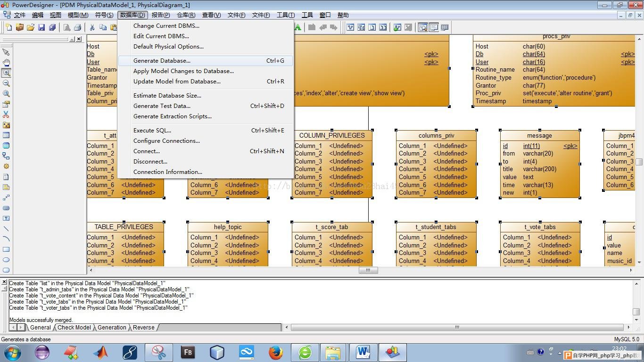Select the Zoom In tool
Viewport: 644px width, 362px height.
point(6,73)
